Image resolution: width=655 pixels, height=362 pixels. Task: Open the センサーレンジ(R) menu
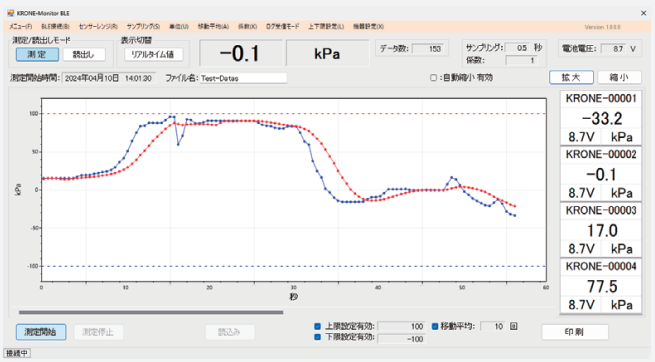tap(98, 26)
